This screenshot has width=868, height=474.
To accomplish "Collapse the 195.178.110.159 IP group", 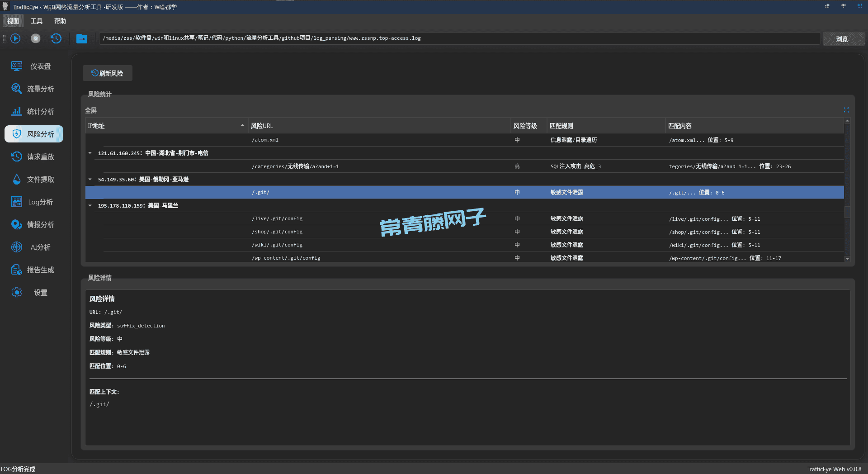I will tap(90, 206).
